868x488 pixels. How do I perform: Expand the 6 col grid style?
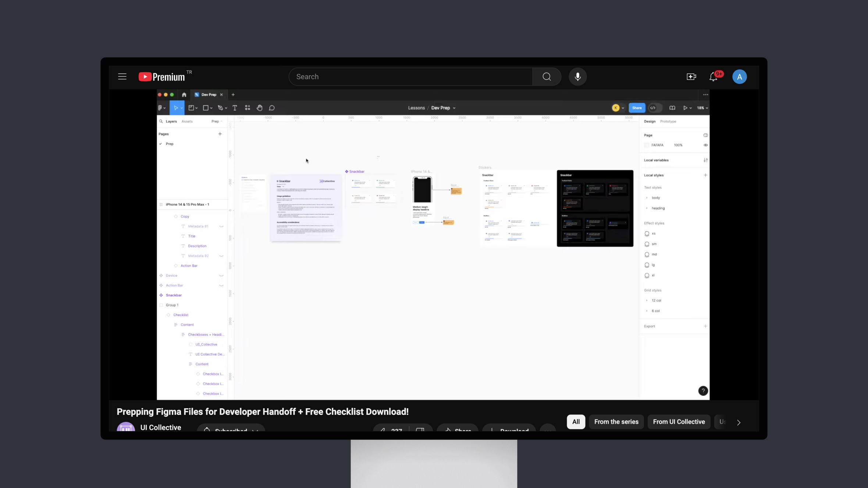647,311
